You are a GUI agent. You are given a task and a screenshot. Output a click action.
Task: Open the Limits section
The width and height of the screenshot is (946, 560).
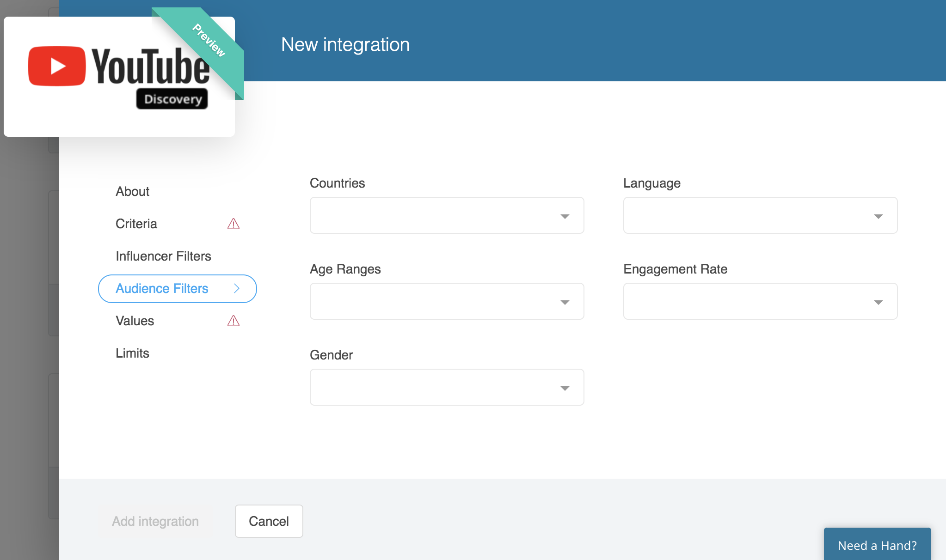click(x=132, y=353)
